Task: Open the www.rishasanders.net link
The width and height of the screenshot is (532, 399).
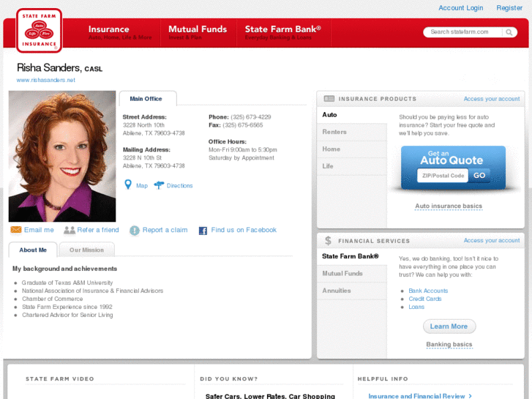Action: tap(46, 80)
